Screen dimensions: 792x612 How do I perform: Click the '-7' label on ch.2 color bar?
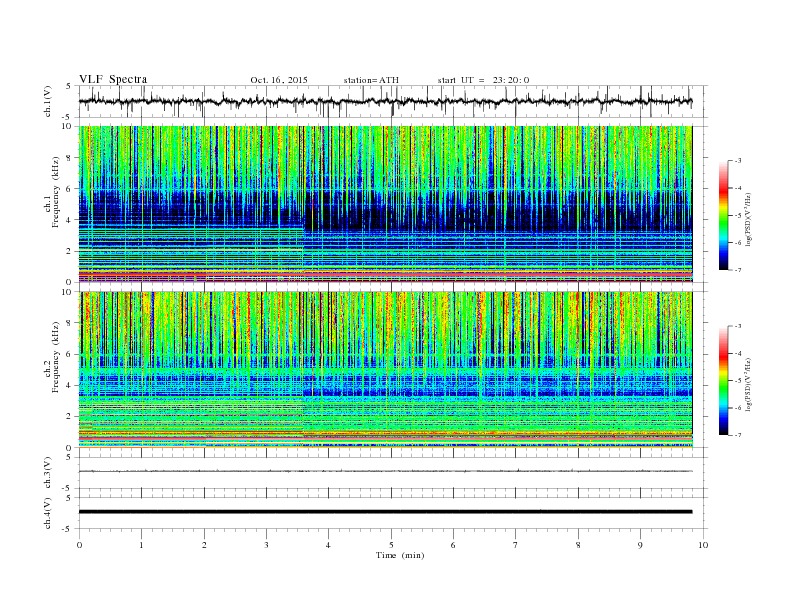737,435
